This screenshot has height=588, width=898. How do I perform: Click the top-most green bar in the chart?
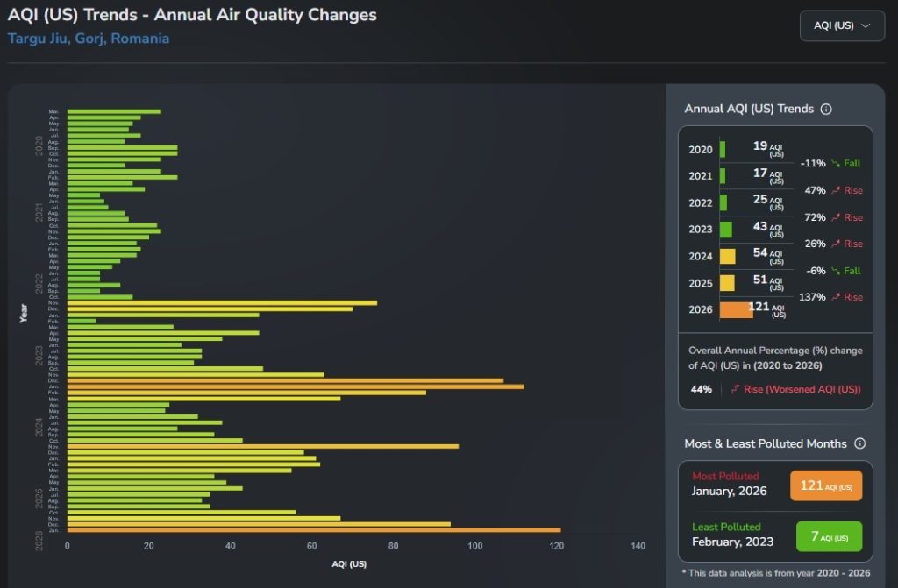coord(114,111)
